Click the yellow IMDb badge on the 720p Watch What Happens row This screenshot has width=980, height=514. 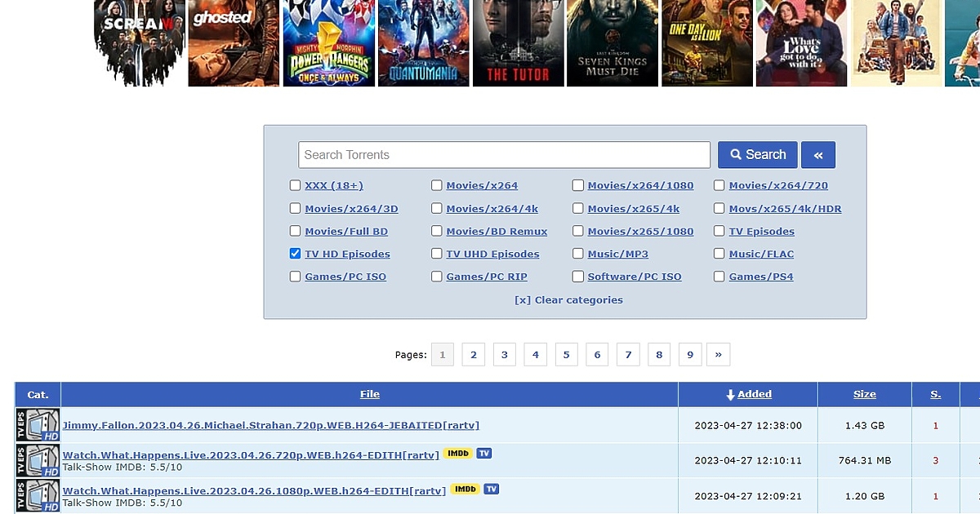457,454
